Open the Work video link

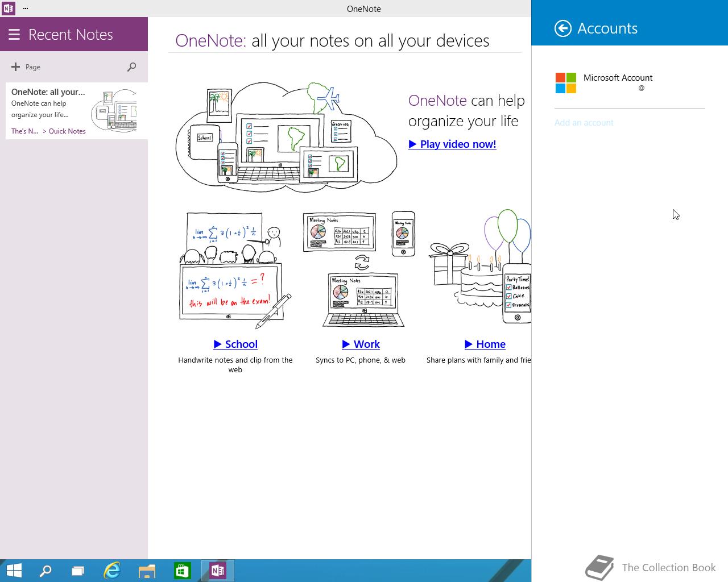(361, 344)
